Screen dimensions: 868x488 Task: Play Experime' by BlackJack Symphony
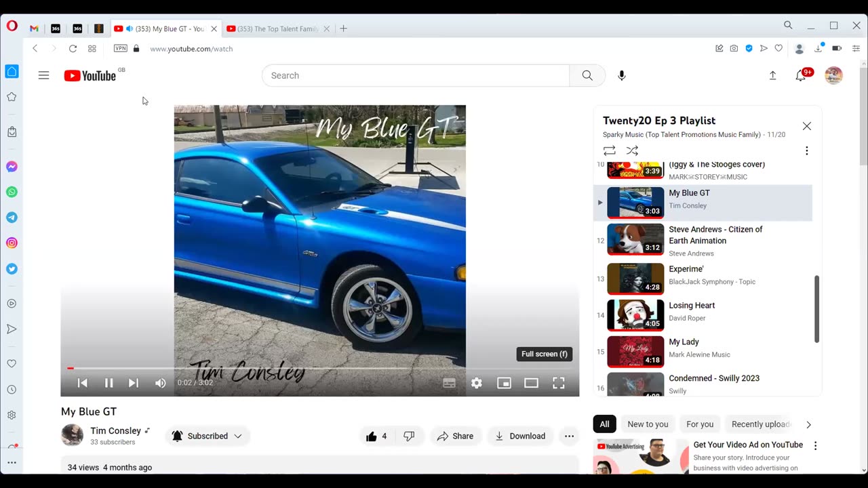pos(703,279)
